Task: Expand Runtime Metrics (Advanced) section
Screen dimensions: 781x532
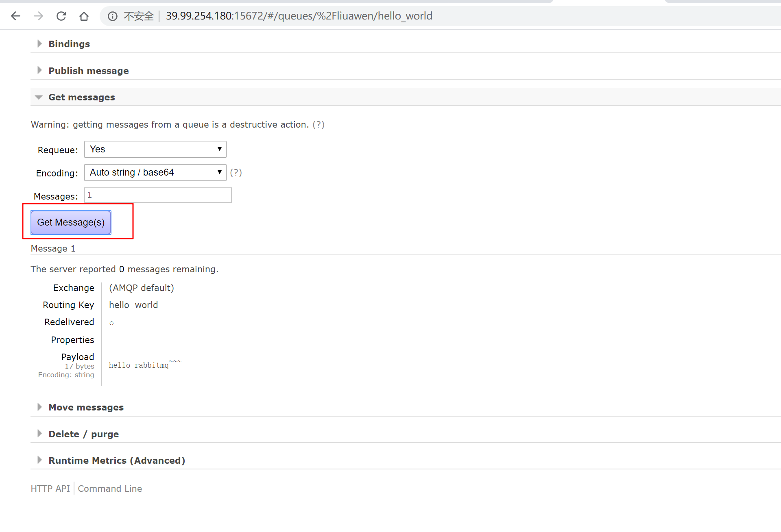Action: pyautogui.click(x=116, y=460)
